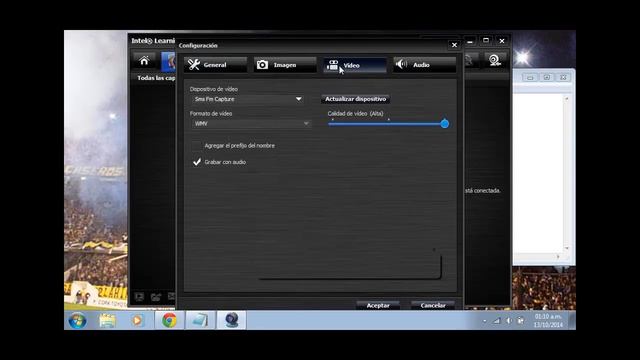640x360 pixels.
Task: Launch Windows Media Player from taskbar
Action: click(x=138, y=320)
